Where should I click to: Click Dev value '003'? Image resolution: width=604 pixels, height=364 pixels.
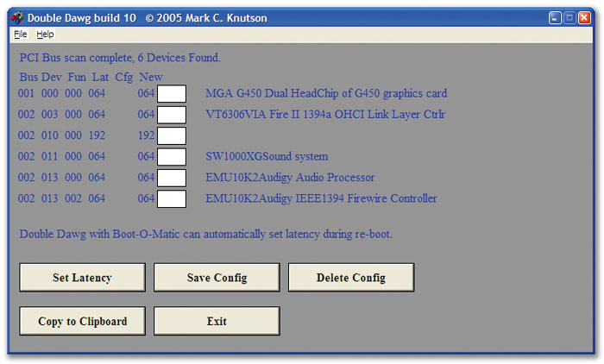(50, 115)
